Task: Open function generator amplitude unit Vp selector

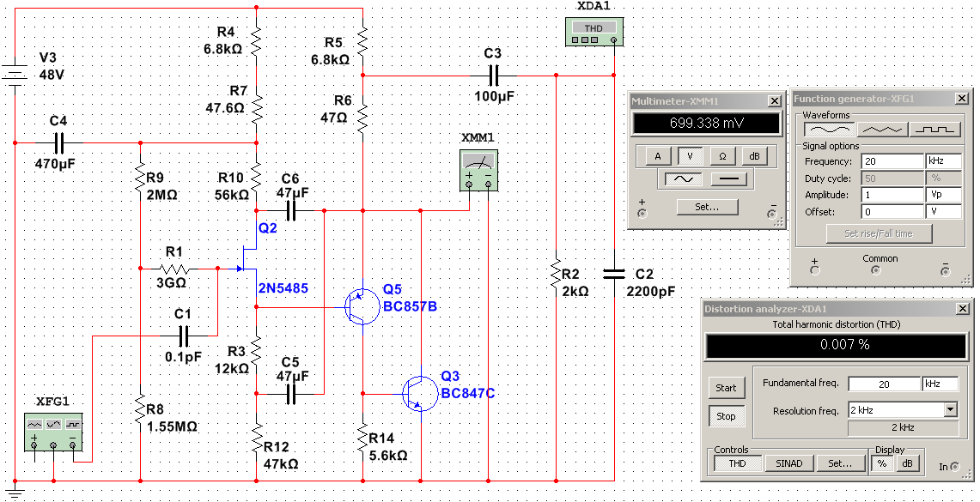Action: (x=943, y=195)
